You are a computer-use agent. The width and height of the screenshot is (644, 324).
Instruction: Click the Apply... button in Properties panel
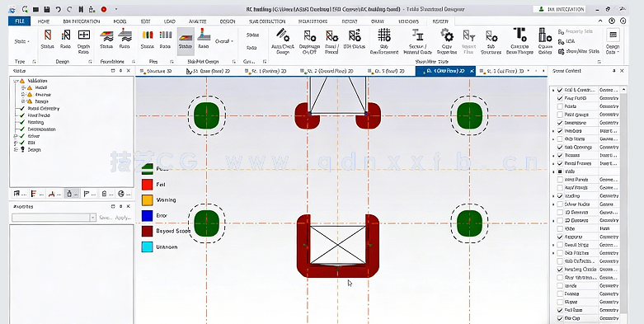123,218
